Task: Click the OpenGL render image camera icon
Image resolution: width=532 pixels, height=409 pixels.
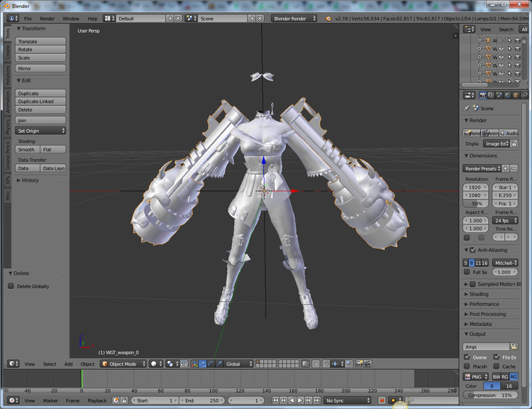Action: click(x=359, y=364)
